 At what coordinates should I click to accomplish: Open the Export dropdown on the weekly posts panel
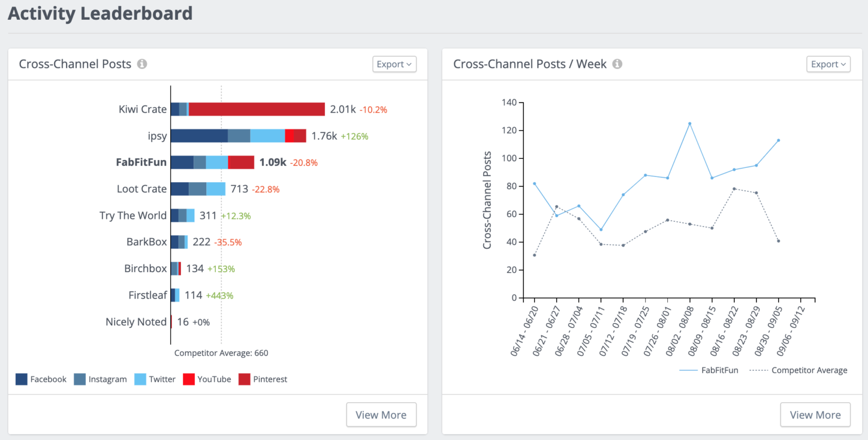(x=828, y=64)
